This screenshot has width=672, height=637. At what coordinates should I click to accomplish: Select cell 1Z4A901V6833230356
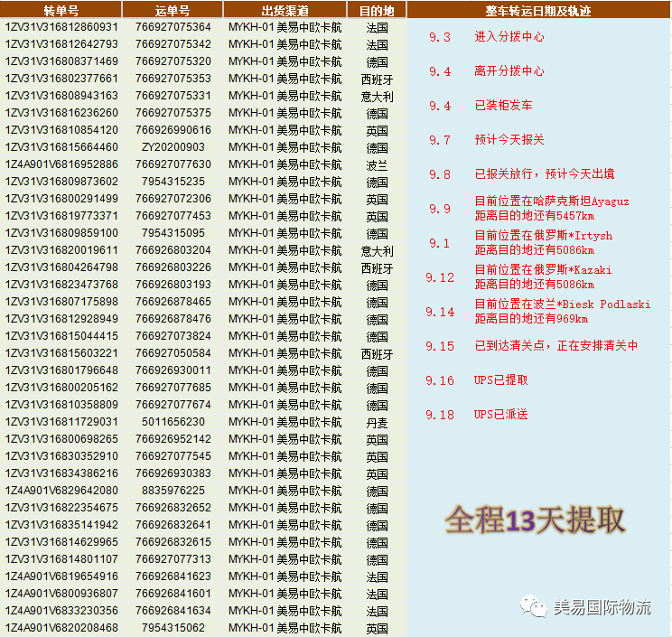[61, 610]
